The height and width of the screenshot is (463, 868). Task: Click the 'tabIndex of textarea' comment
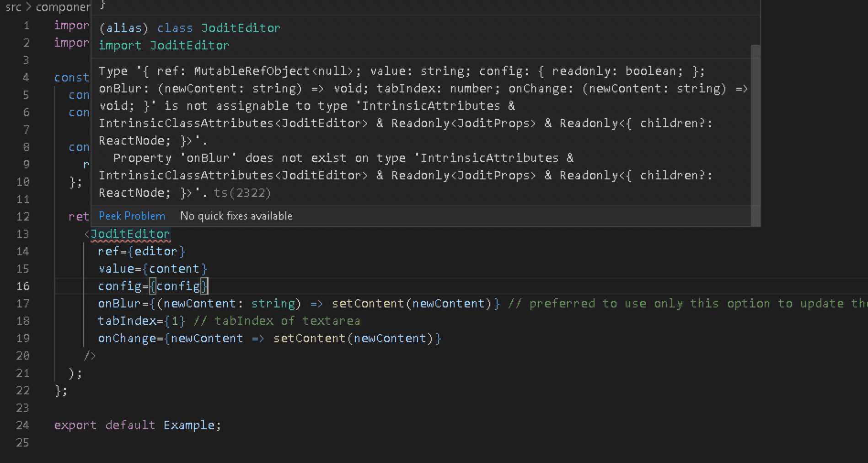coord(277,321)
